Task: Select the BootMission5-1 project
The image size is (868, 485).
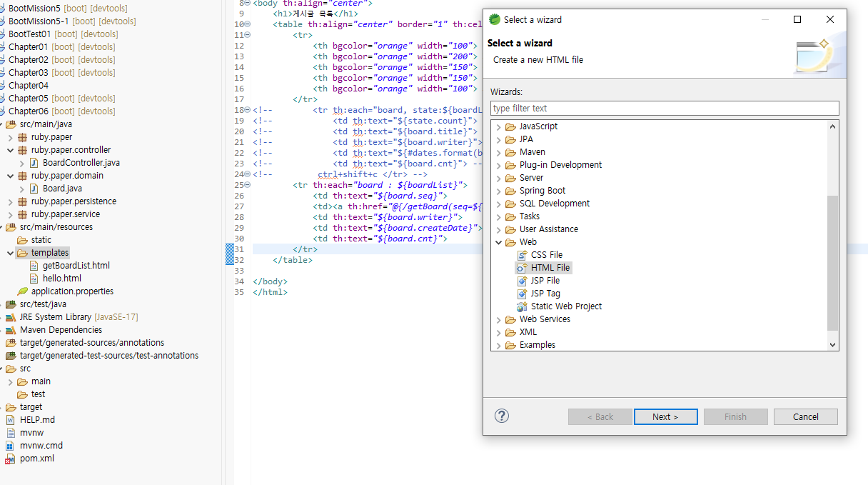Action: coord(72,21)
